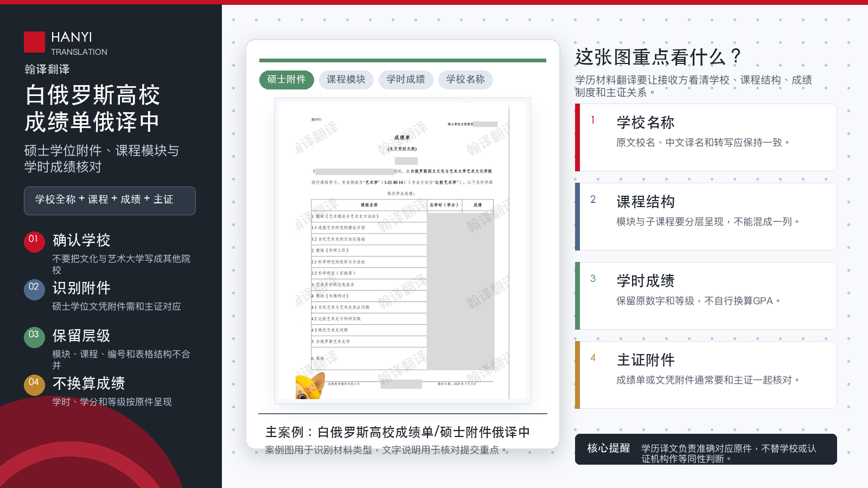This screenshot has height=488, width=868.
Task: Select the title 白俄罗斯高校成绩单俄译中
Action: 92,108
